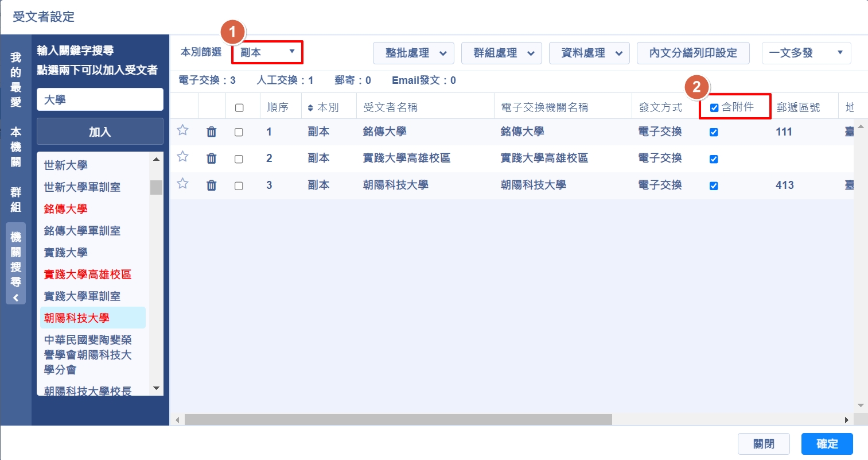The image size is (868, 460).
Task: Switch to the 群組 sidebar tab
Action: [x=16, y=199]
